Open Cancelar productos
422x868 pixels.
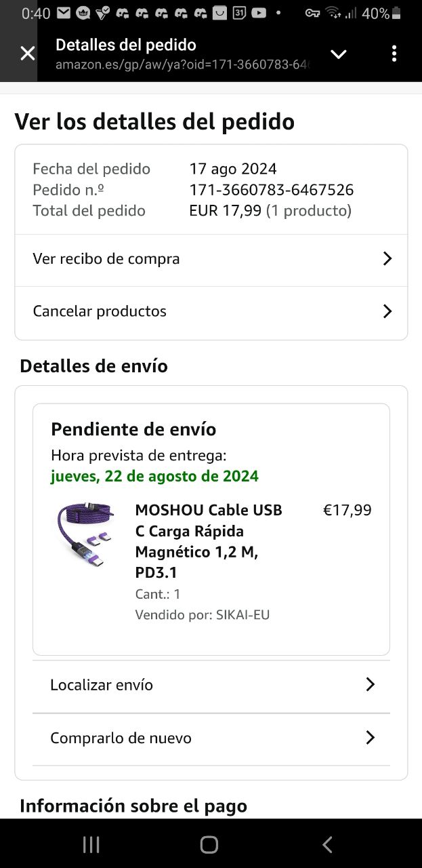(x=211, y=311)
